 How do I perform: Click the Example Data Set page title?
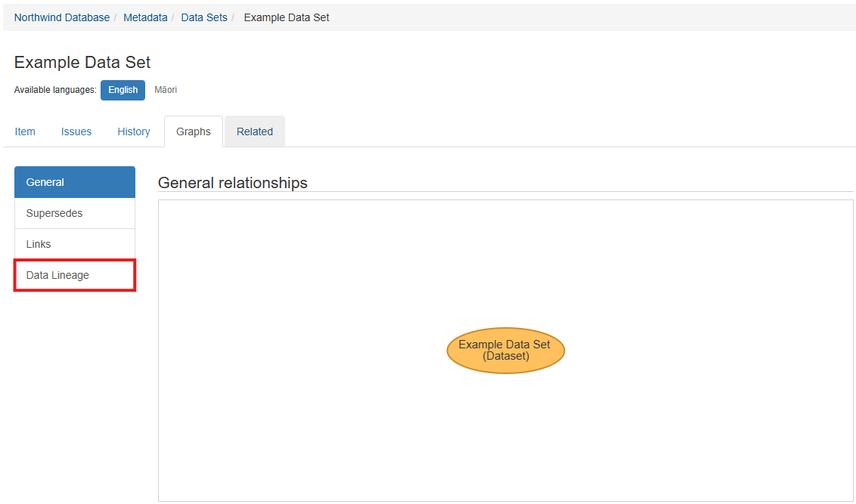[82, 63]
